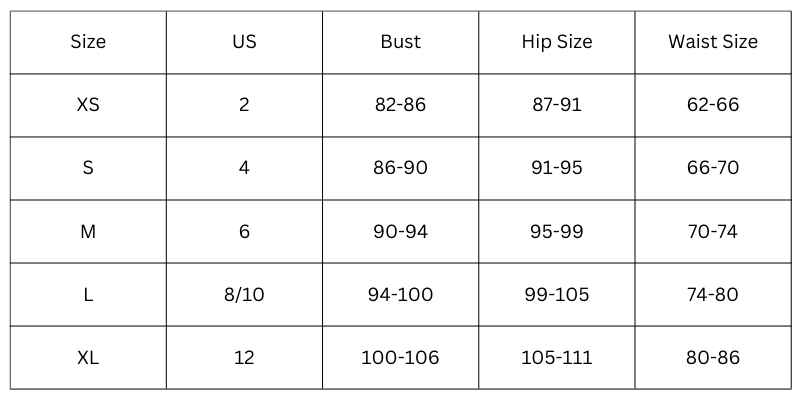Click the Hip Size header cell
This screenshot has height=400, width=800.
click(x=557, y=42)
